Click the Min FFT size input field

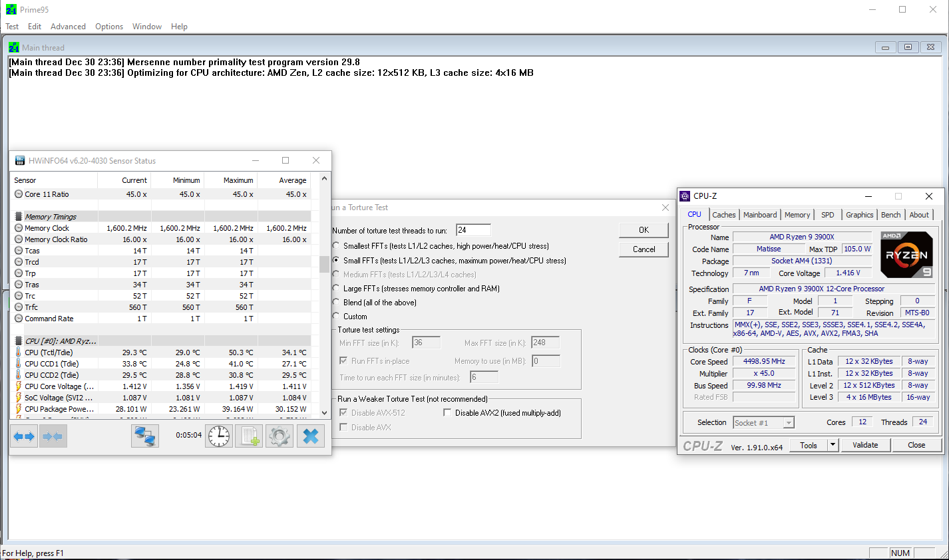[x=426, y=343]
